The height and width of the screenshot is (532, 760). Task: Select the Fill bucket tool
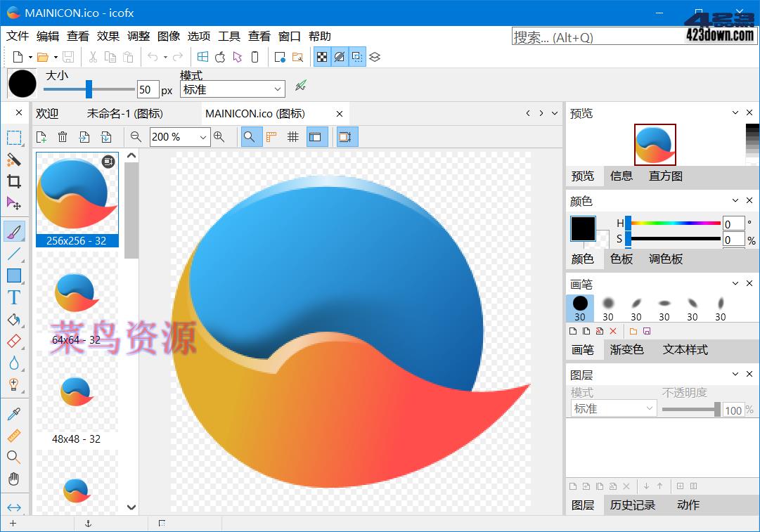pos(14,320)
